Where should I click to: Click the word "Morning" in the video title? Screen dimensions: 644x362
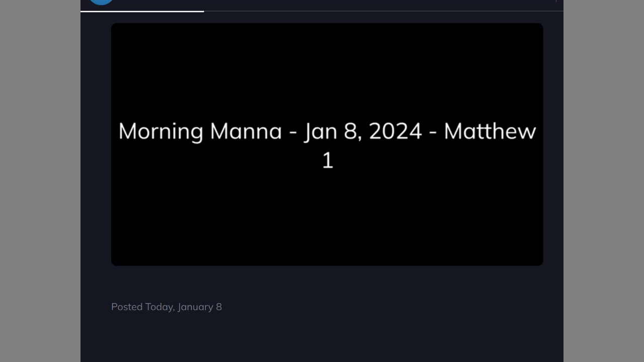coord(160,132)
